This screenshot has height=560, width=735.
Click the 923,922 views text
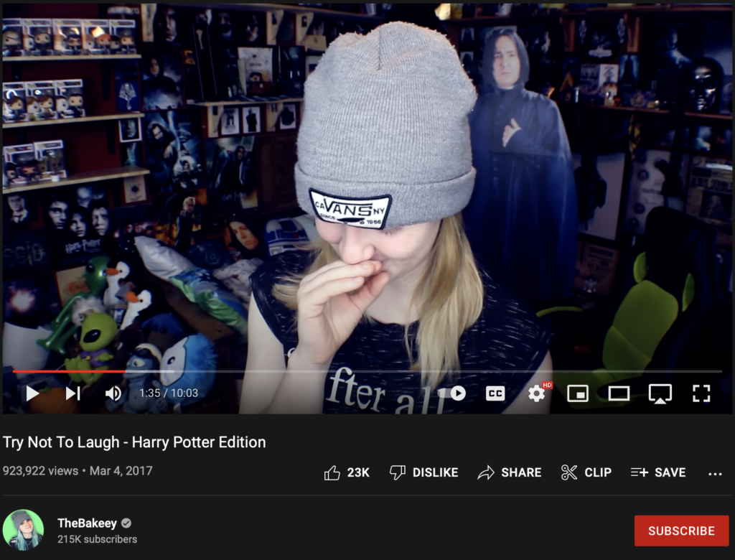click(x=40, y=470)
